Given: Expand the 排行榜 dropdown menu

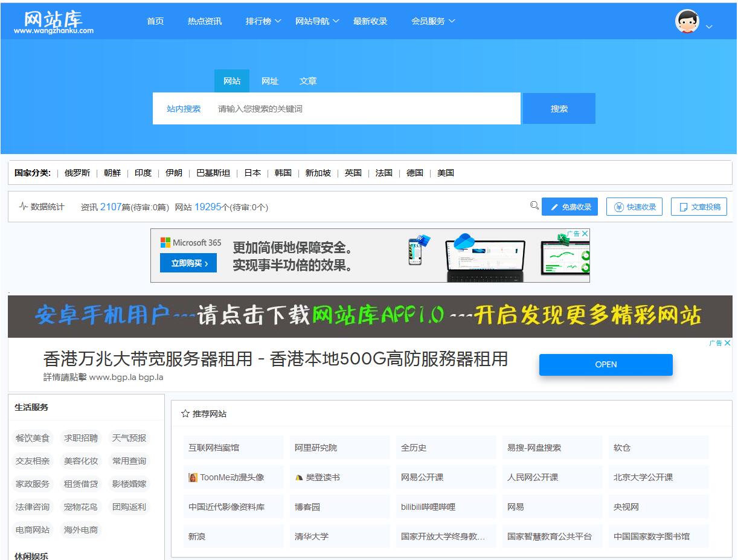Looking at the screenshot, I should pyautogui.click(x=263, y=21).
